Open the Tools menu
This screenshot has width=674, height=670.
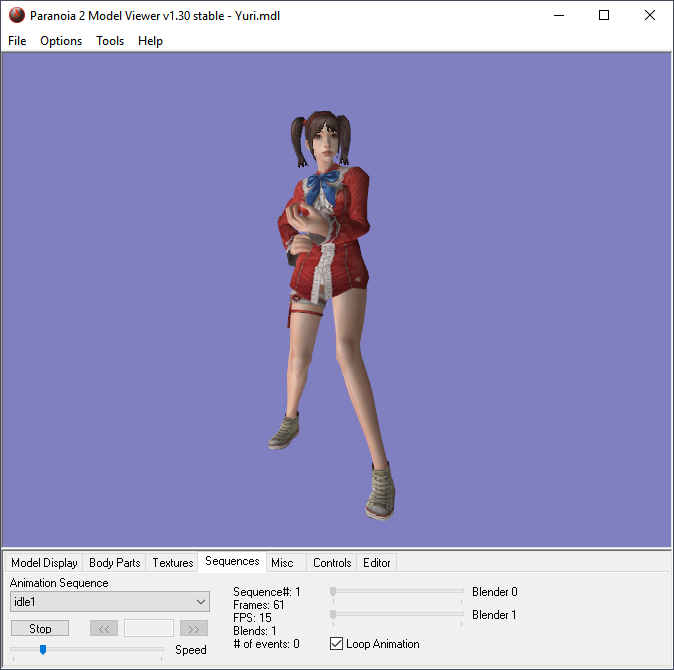110,41
